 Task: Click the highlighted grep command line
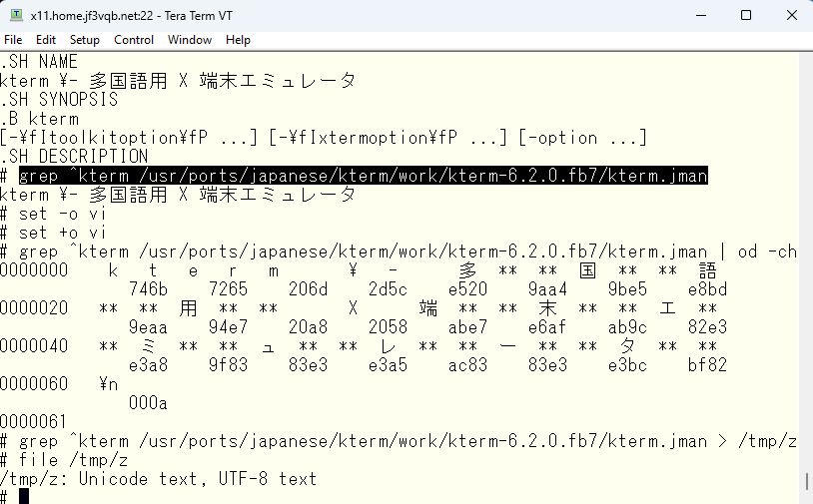click(x=364, y=176)
